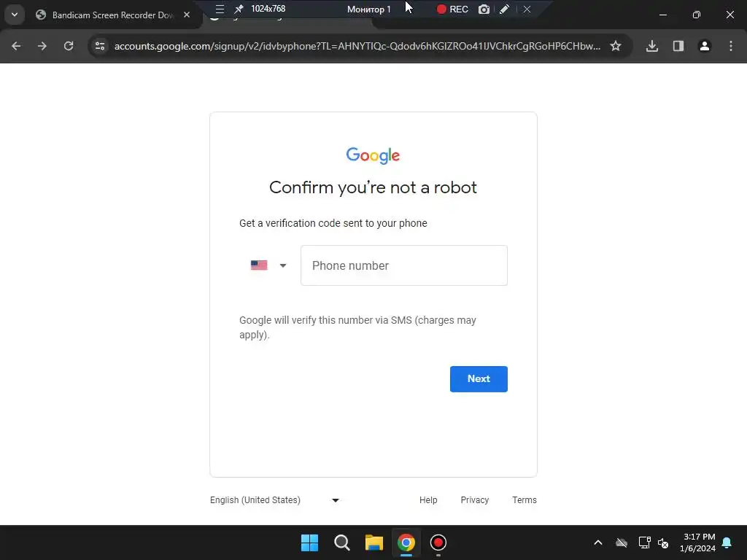Open notification bell icon

[x=727, y=542]
